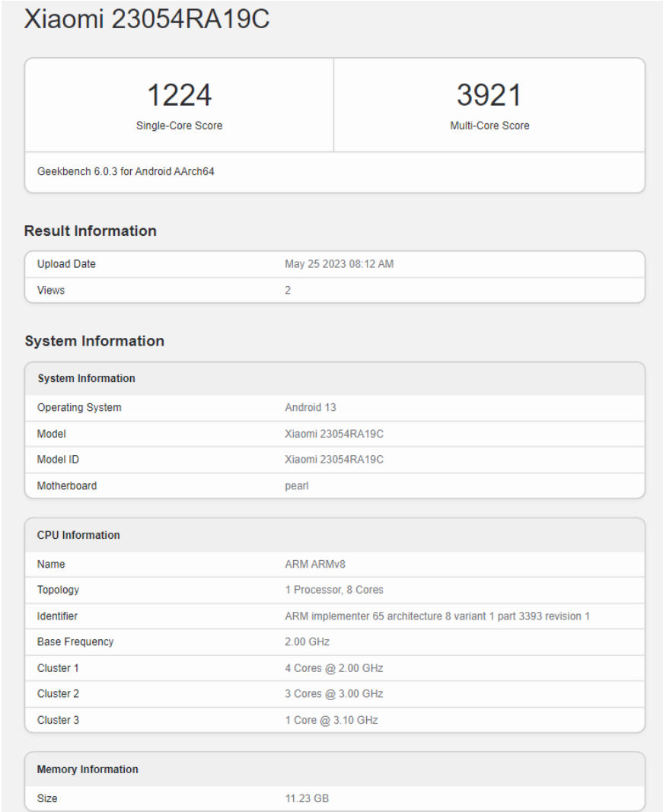Click the single-core score 1224

(179, 95)
